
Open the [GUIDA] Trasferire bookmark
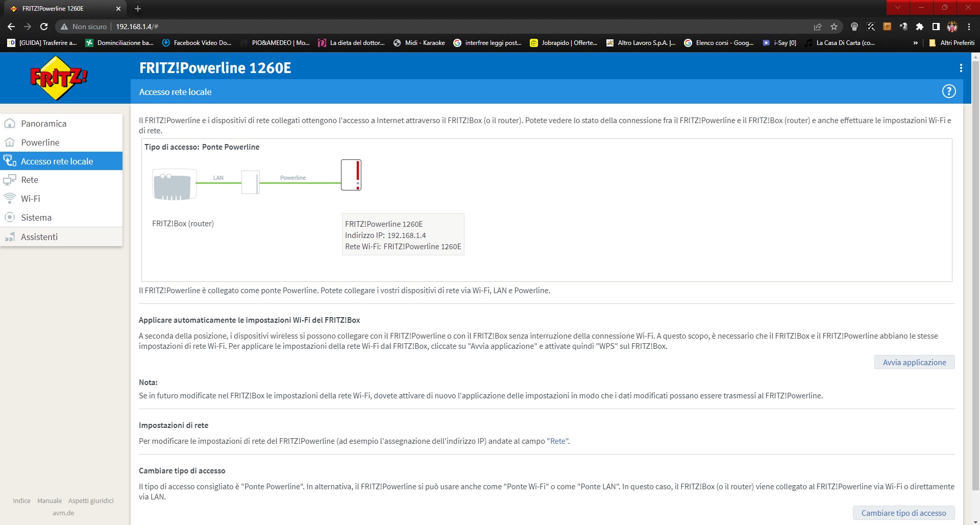(x=42, y=43)
